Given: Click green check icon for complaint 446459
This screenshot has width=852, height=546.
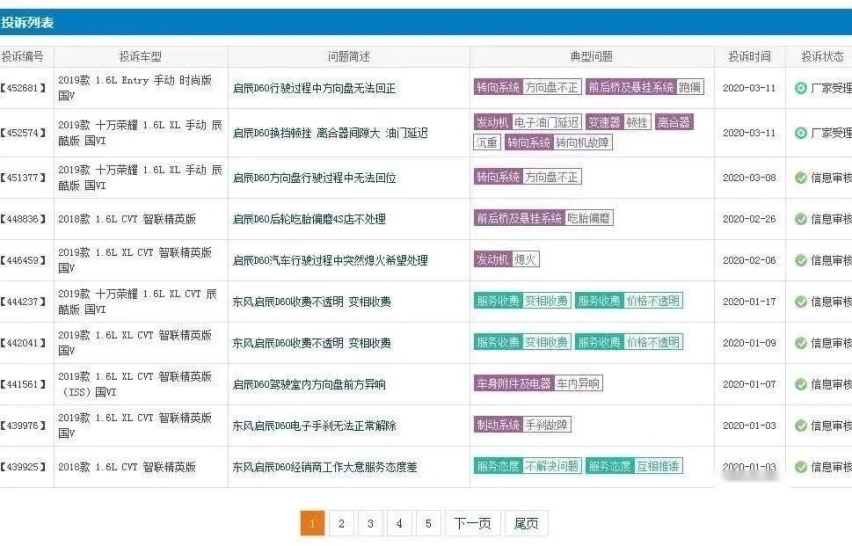Looking at the screenshot, I should [800, 260].
